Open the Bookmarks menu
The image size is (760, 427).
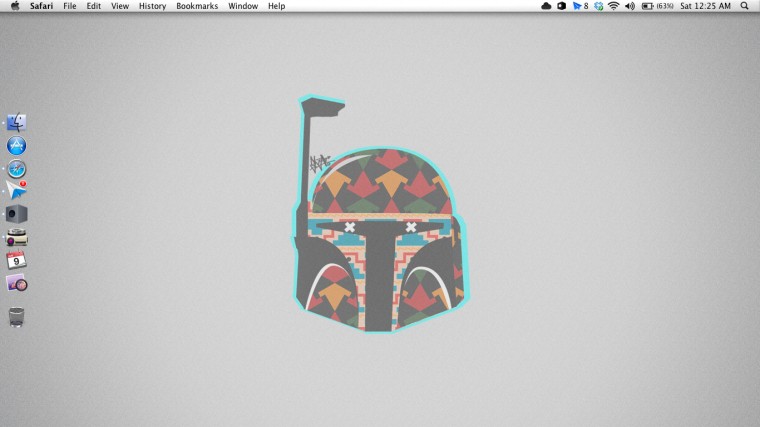click(x=197, y=6)
